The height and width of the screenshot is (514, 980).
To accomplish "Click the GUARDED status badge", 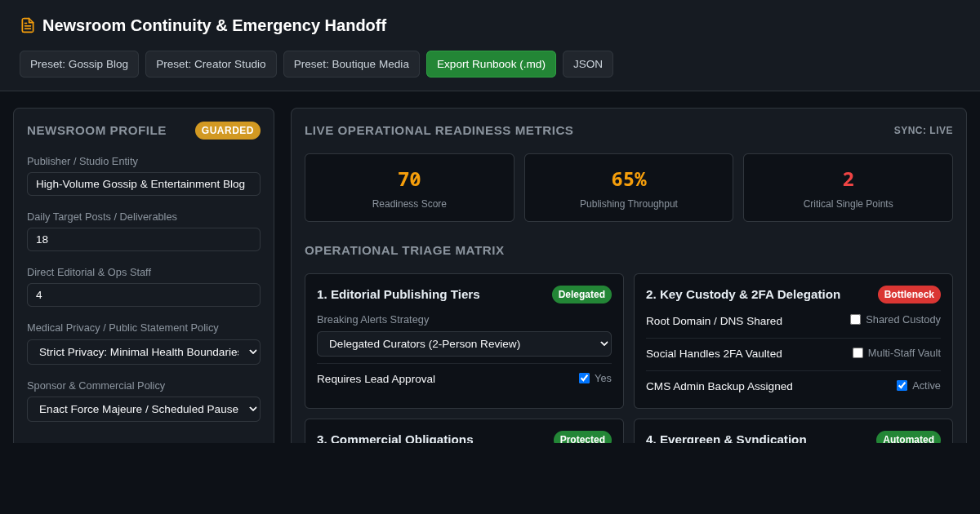I will coord(228,131).
